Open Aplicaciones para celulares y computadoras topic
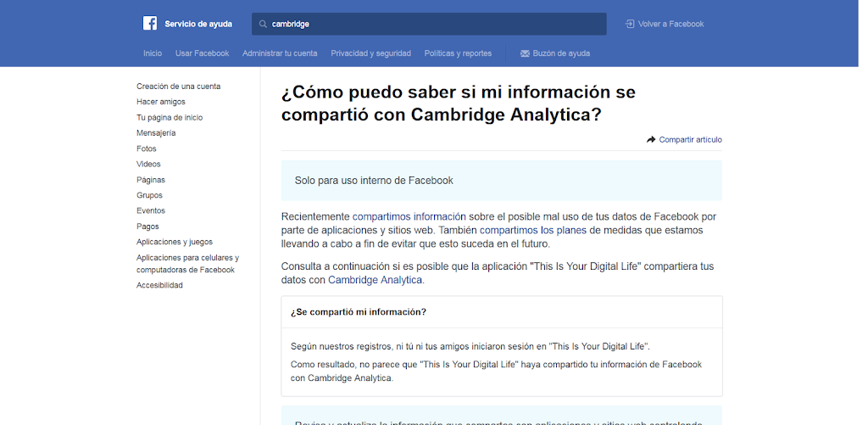This screenshot has height=425, width=868. pos(187,264)
